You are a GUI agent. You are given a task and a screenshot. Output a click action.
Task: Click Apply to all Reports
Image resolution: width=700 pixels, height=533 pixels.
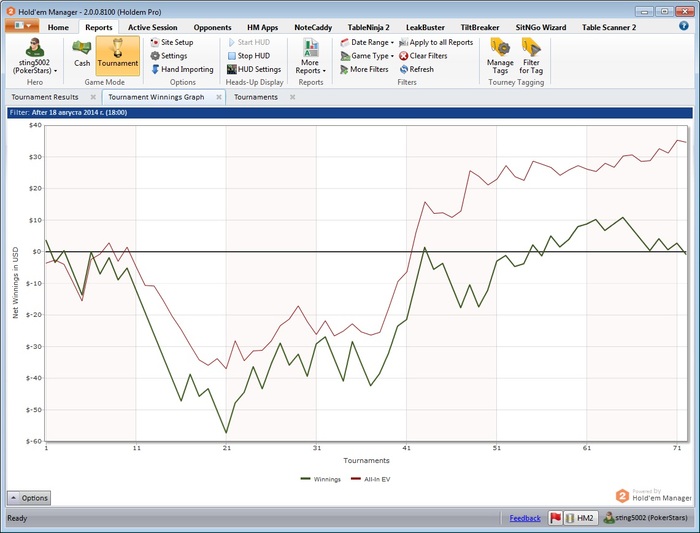(436, 42)
